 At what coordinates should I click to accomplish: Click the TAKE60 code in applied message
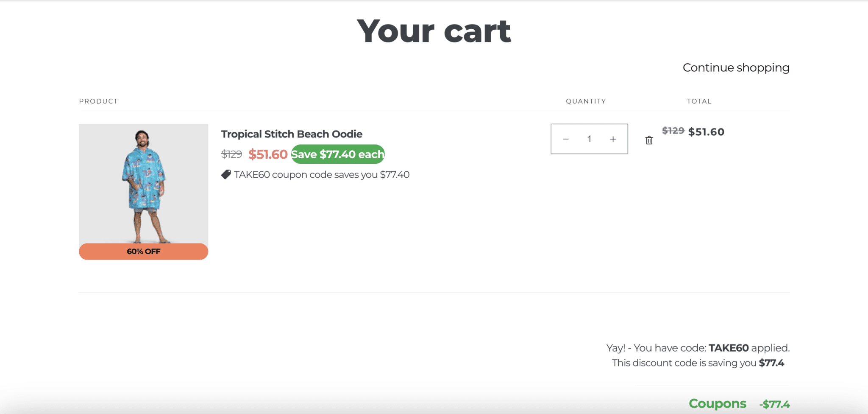pyautogui.click(x=728, y=347)
